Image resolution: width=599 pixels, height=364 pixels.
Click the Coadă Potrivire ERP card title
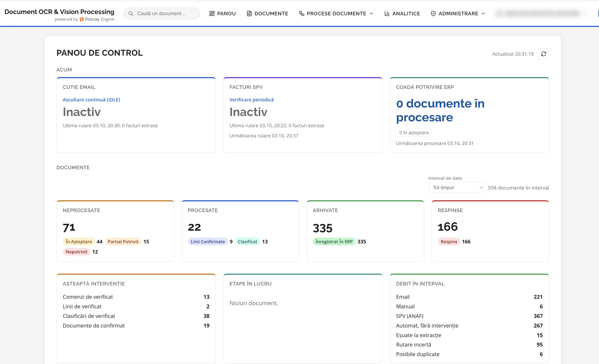tap(425, 87)
